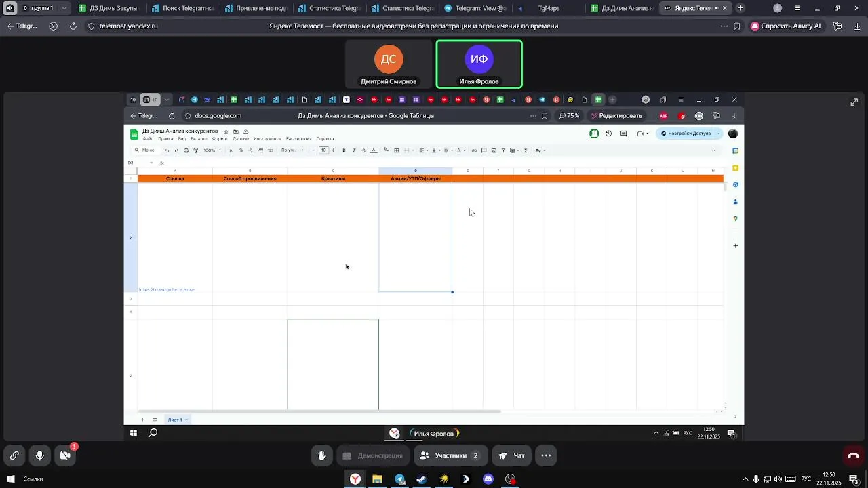Viewport: 868px width, 488px height.
Task: Toggle italic formatting in Sheets
Action: tap(353, 150)
